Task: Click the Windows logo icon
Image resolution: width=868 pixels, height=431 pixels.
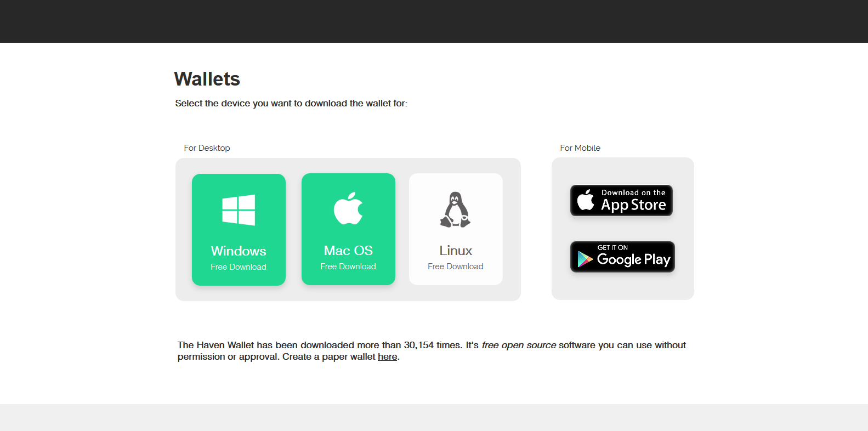Action: point(239,210)
